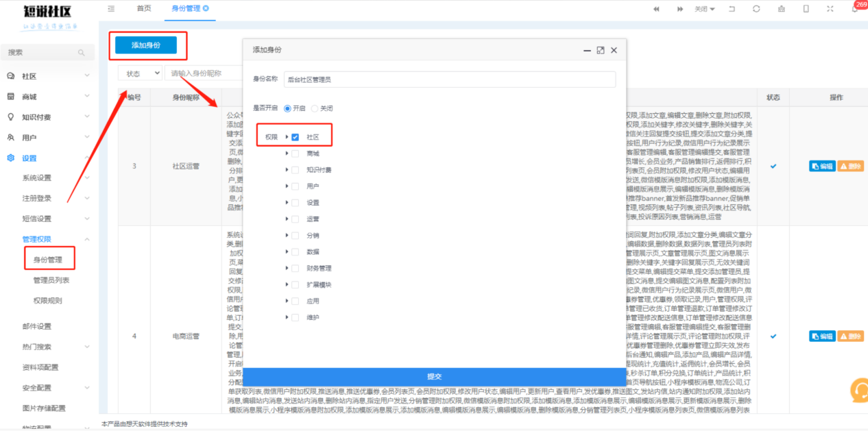Open the 状态 filter dropdown
Screen dimensions: 868x431
click(x=141, y=73)
